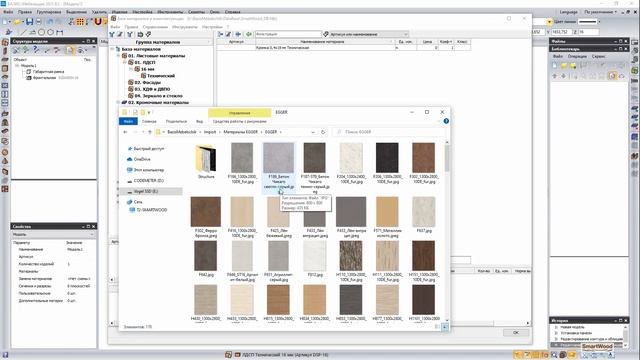
Task: Open Инструменты menu in materials window
Action: [x=184, y=27]
